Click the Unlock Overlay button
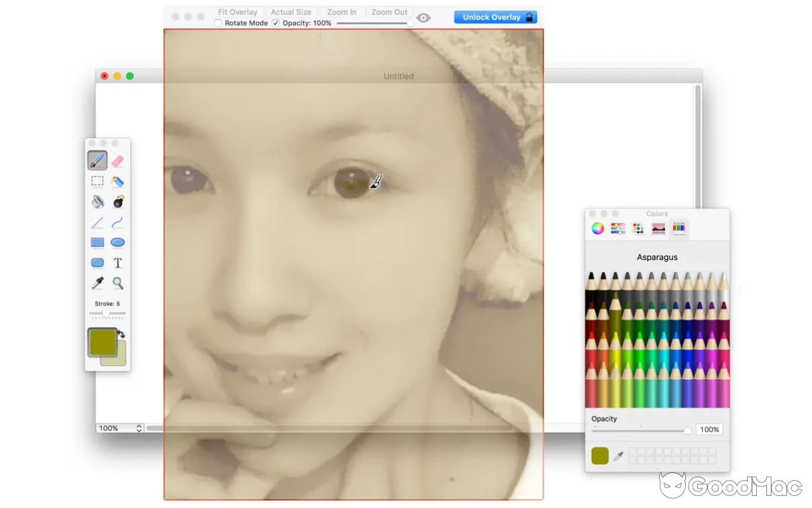Image resolution: width=812 pixels, height=508 pixels. pos(495,17)
